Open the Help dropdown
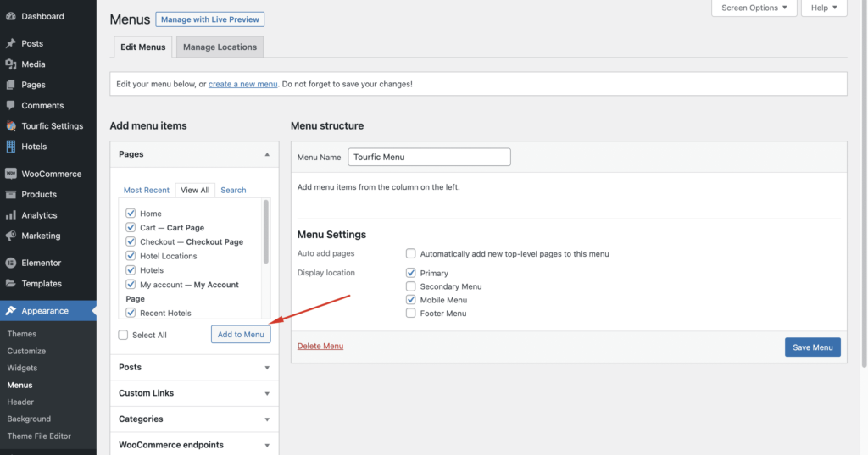The image size is (868, 455). [824, 8]
